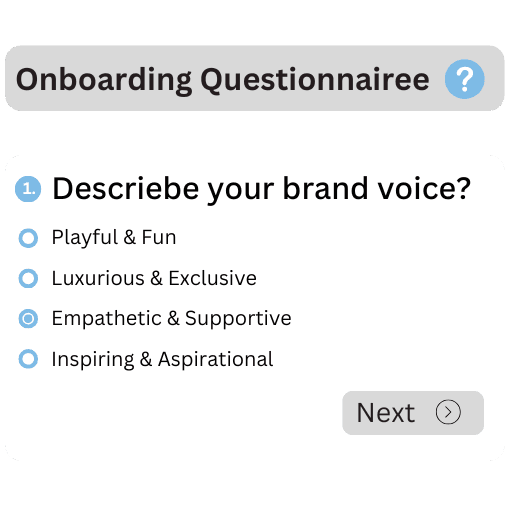Click the word 'Aspirational' in the last option
This screenshot has width=512, height=512.
click(216, 359)
